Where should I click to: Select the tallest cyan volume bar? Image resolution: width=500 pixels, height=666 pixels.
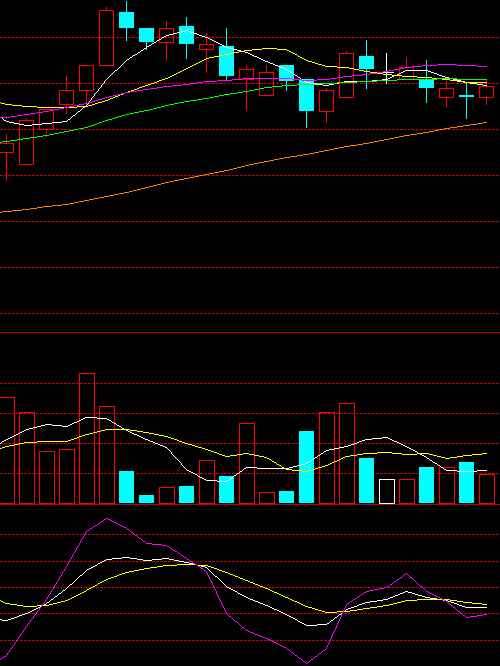pyautogui.click(x=307, y=467)
